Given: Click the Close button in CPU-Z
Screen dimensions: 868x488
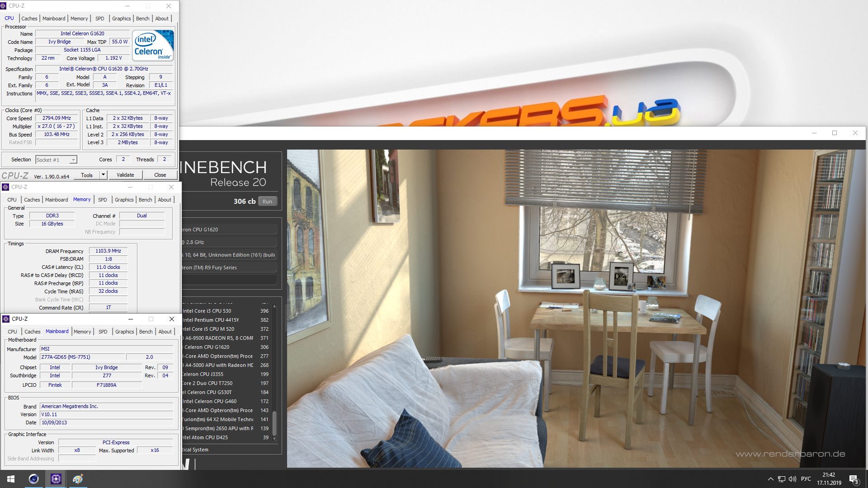Looking at the screenshot, I should tap(160, 175).
